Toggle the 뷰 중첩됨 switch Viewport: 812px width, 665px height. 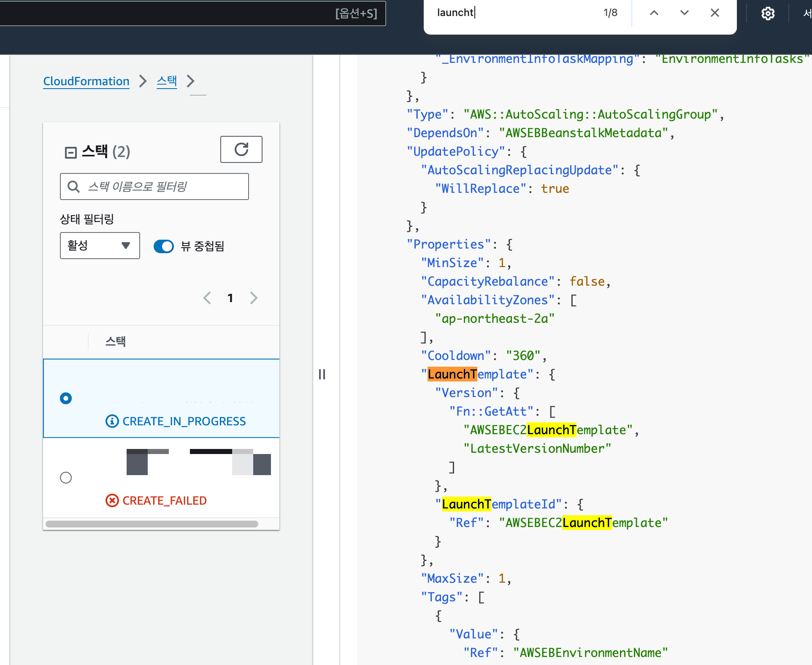[164, 246]
